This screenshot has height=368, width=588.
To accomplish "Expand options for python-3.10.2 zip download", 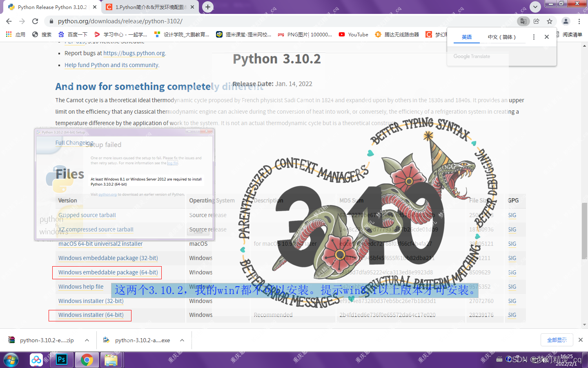I will coord(87,340).
